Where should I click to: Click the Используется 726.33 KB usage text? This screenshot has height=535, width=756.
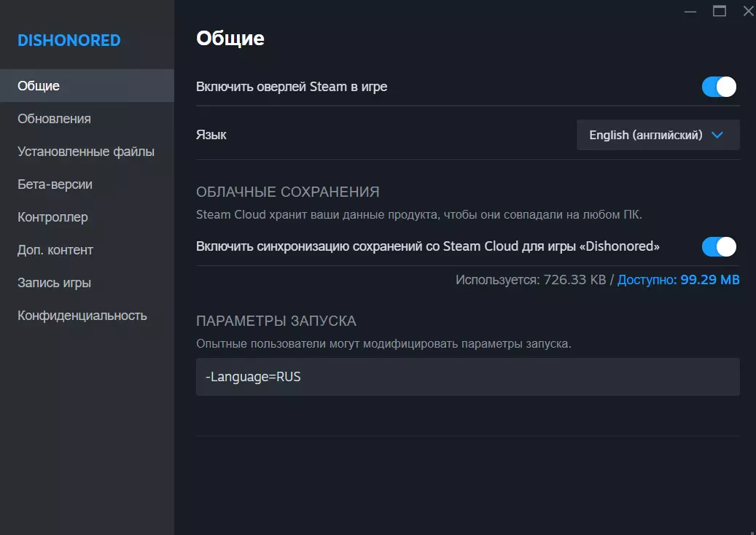(x=530, y=280)
